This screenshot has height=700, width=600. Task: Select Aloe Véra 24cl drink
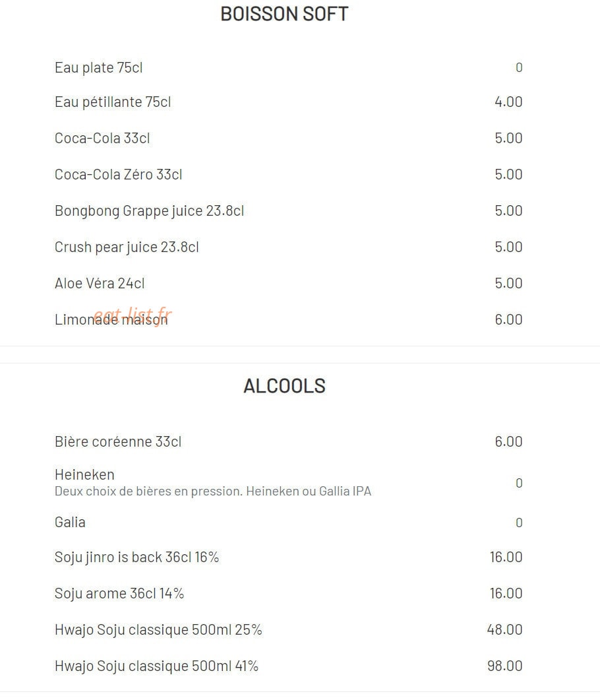coord(100,284)
